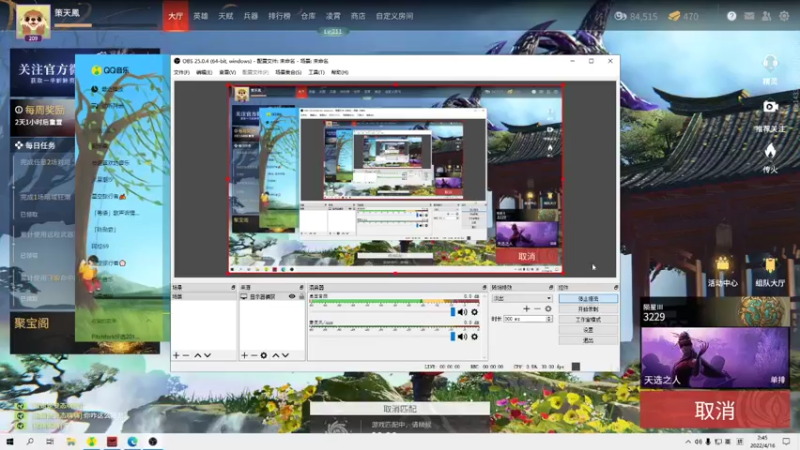Mute desktop audio speaker in OBS mixer
The width and height of the screenshot is (800, 450).
click(462, 312)
